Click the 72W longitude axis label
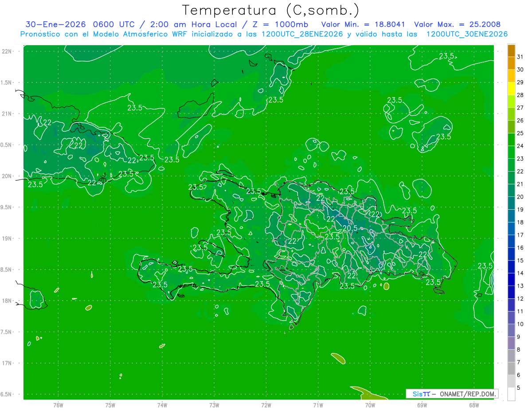Image resolution: width=532 pixels, height=411 pixels. point(266,405)
